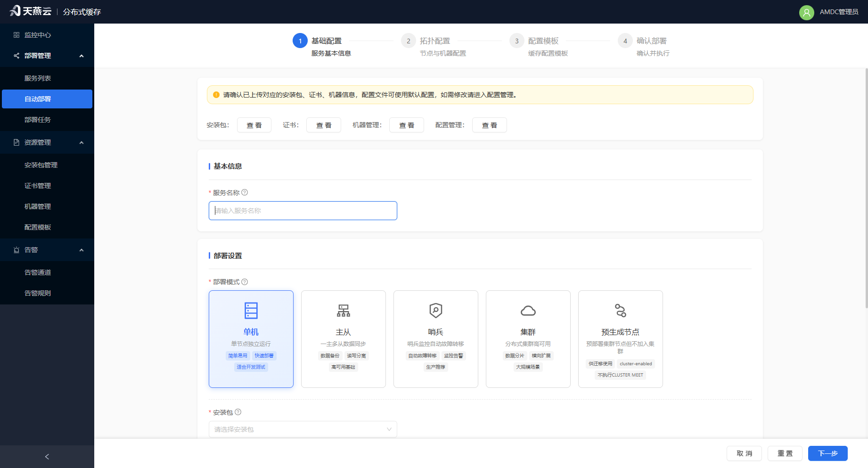Open 服务列表 menu item

[47, 78]
